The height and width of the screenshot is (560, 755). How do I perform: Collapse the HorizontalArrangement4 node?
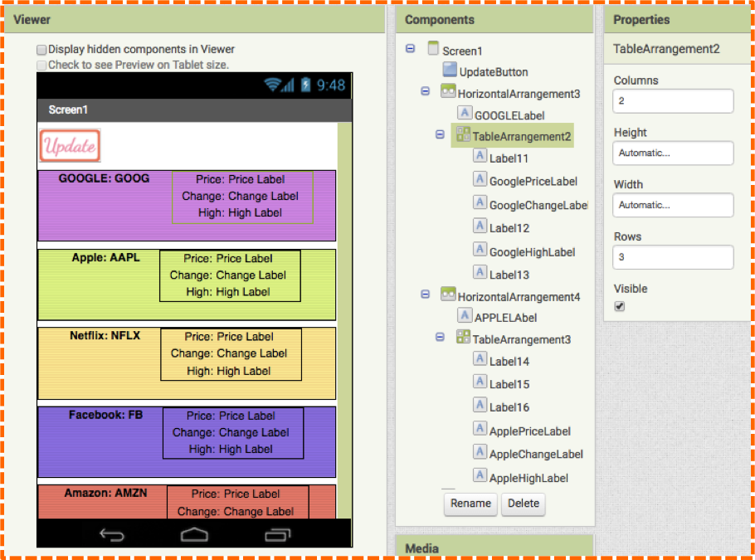click(425, 294)
